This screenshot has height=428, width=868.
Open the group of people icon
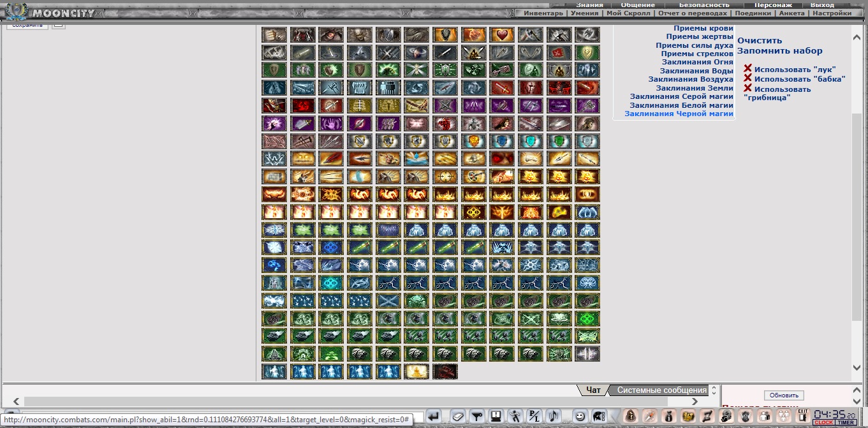(x=784, y=417)
